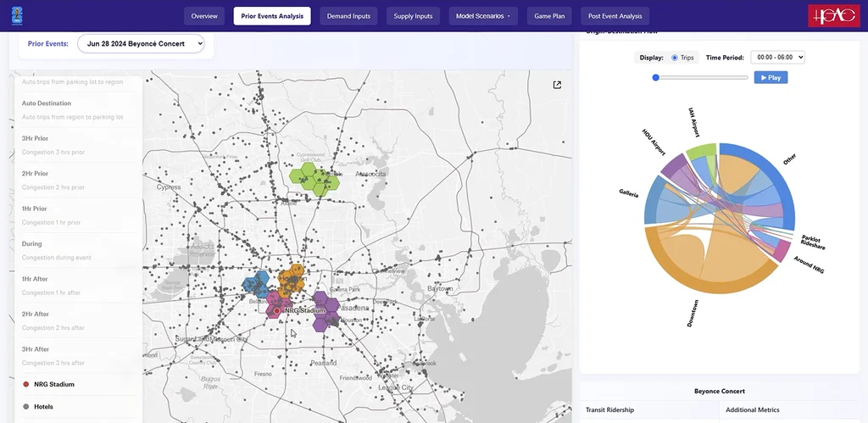The width and height of the screenshot is (868, 423).
Task: Click the Baytown label on the map
Action: (440, 288)
